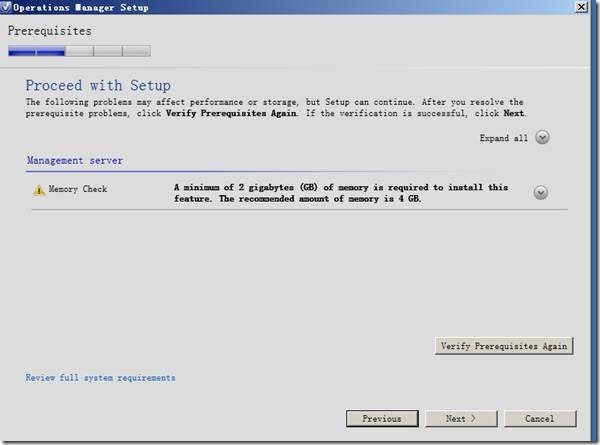
Task: Click the Proceed with Setup heading
Action: [x=98, y=85]
